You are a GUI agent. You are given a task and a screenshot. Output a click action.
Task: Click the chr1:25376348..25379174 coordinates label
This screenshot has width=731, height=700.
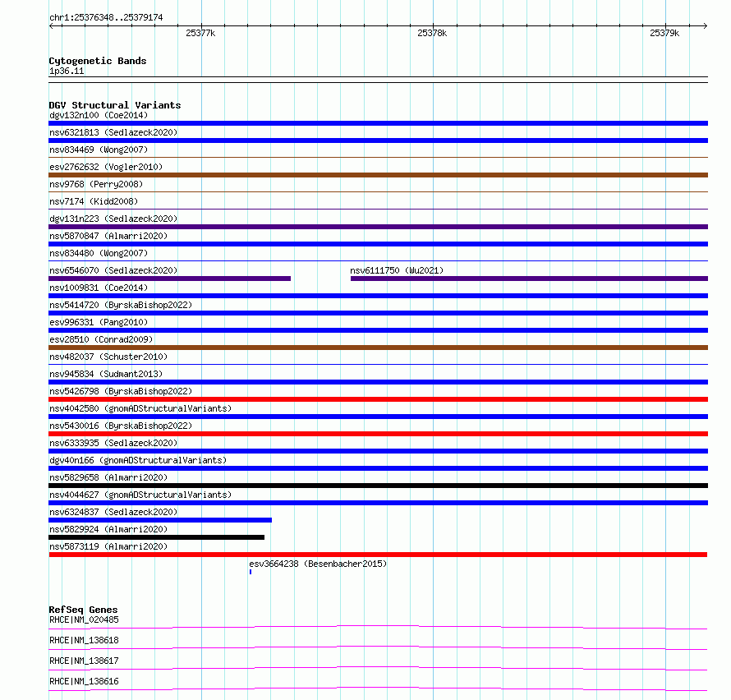point(106,18)
